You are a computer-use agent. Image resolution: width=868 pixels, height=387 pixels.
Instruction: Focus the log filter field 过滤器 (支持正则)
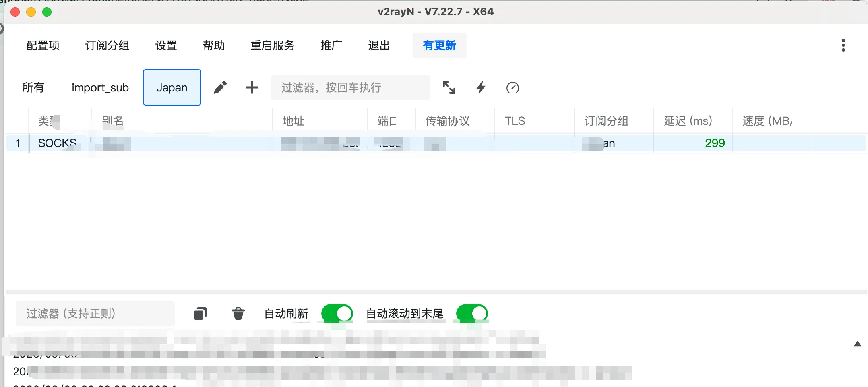point(95,313)
